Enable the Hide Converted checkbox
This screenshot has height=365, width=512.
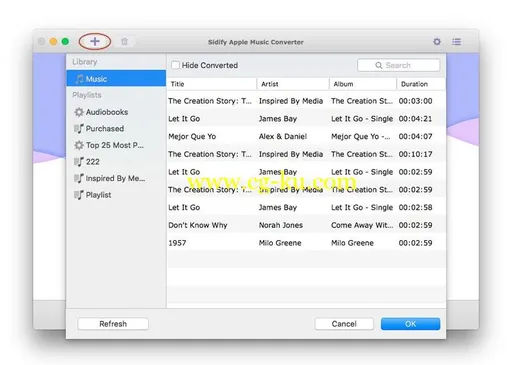click(175, 65)
